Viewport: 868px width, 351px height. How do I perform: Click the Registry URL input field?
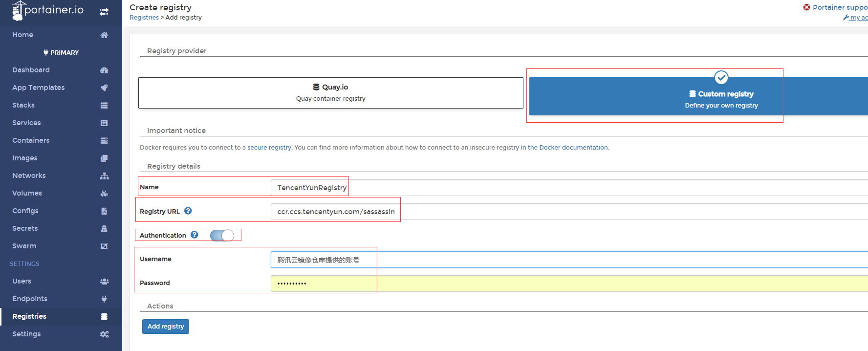[569, 212]
